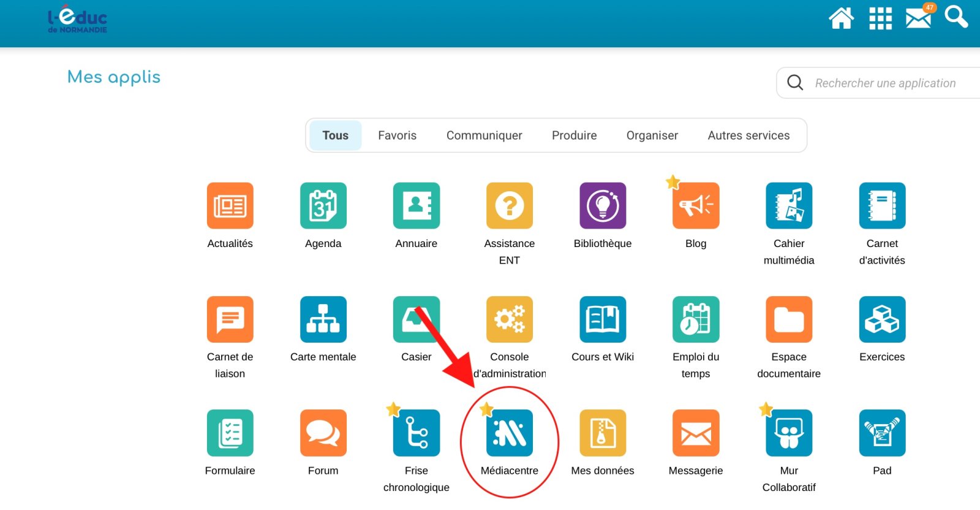Launch the Agenda calendar app
Image resolution: width=980 pixels, height=510 pixels.
pyautogui.click(x=323, y=206)
